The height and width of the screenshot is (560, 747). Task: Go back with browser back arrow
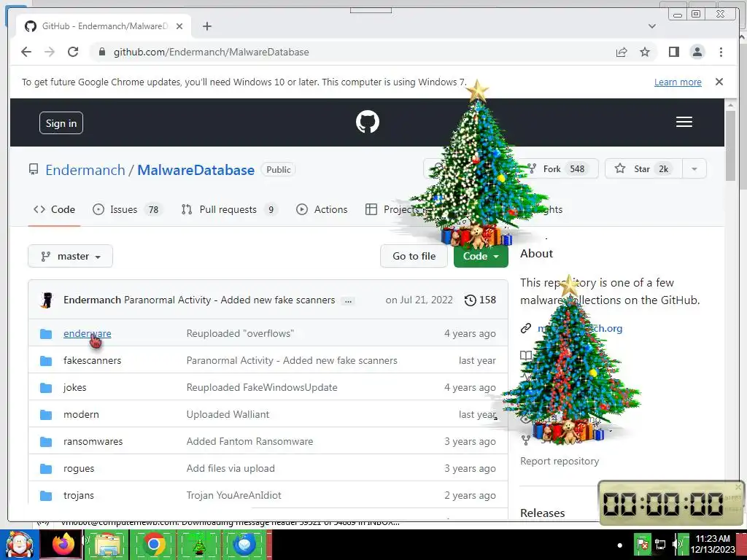pyautogui.click(x=26, y=52)
